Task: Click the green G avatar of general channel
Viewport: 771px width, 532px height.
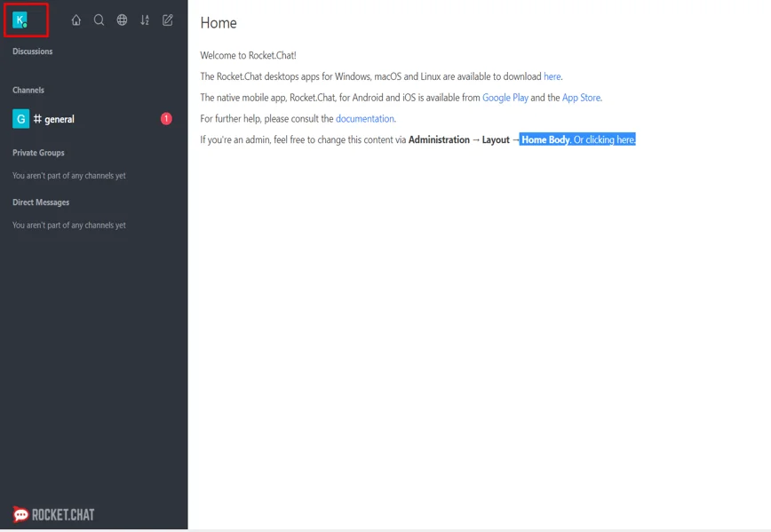Action: pos(20,118)
